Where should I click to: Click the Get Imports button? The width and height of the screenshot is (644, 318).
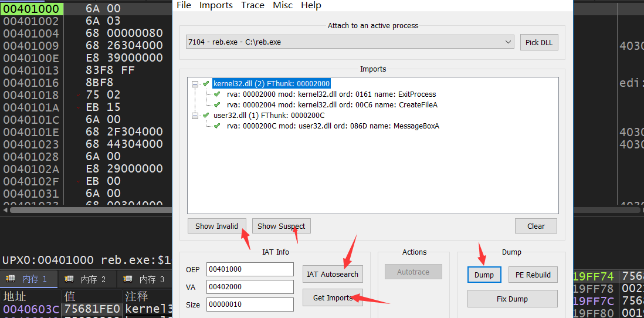pos(333,297)
